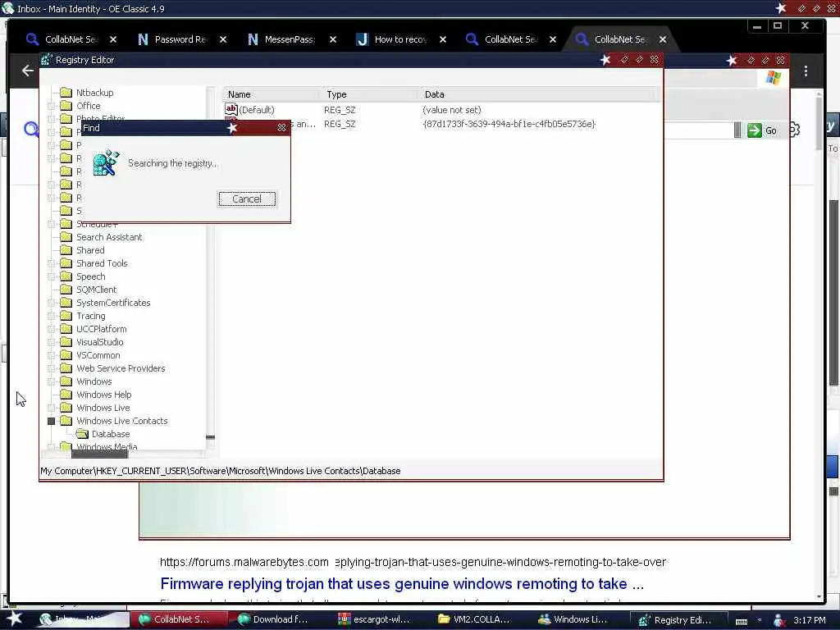Click the green Go arrow button
The width and height of the screenshot is (840, 630).
tap(755, 130)
